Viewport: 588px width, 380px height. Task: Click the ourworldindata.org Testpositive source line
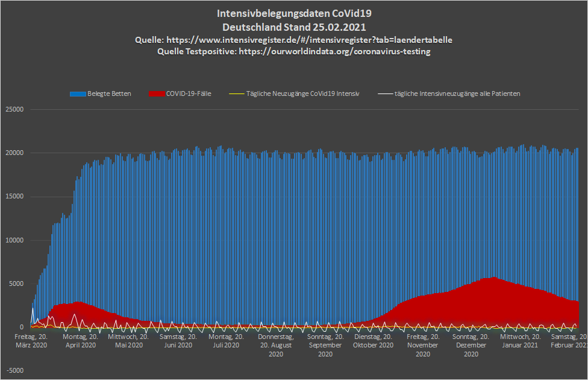[x=293, y=51]
